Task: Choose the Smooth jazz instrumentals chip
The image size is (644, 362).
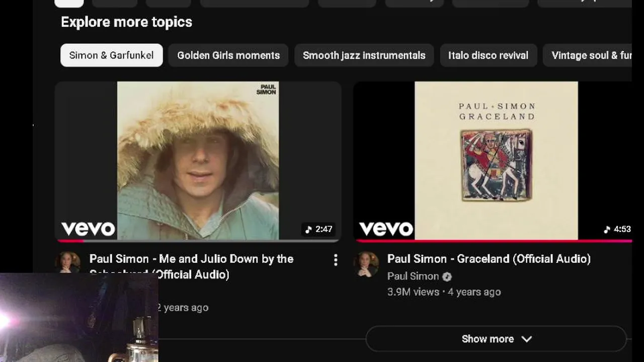Action: [x=364, y=55]
